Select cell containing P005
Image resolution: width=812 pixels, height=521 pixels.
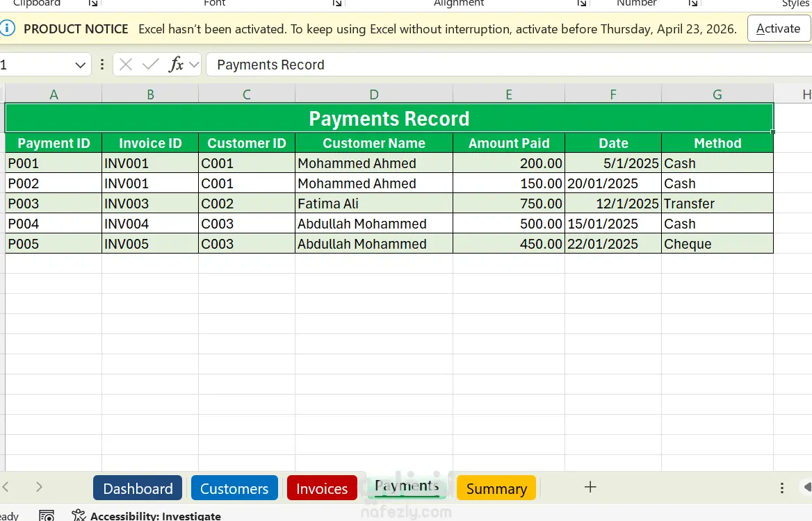coord(54,244)
